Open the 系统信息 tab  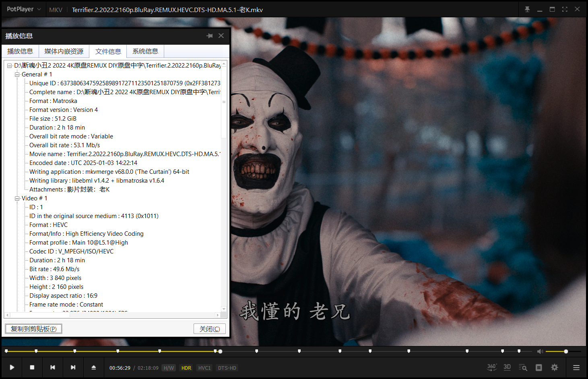coord(145,51)
